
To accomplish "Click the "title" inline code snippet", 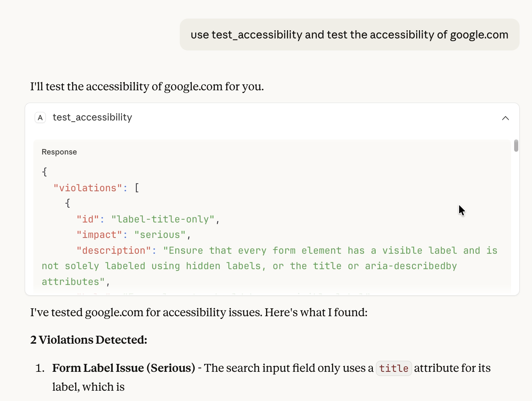I will [x=394, y=368].
